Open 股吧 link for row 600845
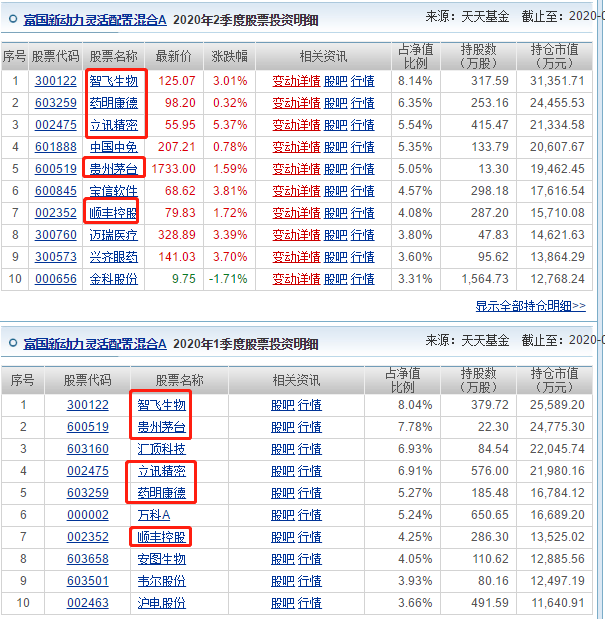 click(x=335, y=191)
